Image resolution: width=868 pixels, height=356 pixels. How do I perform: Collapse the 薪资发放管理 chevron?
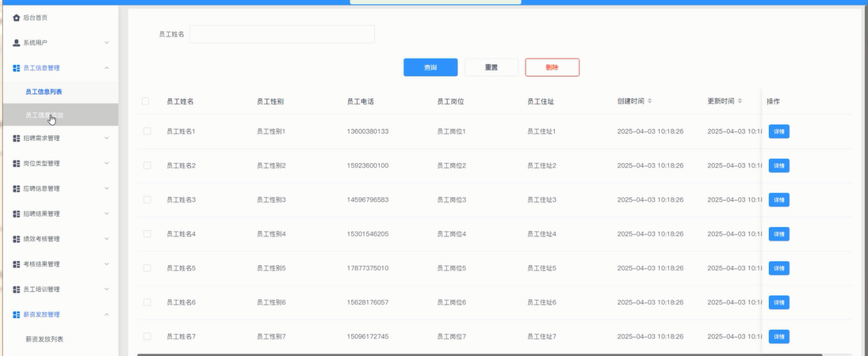(106, 314)
